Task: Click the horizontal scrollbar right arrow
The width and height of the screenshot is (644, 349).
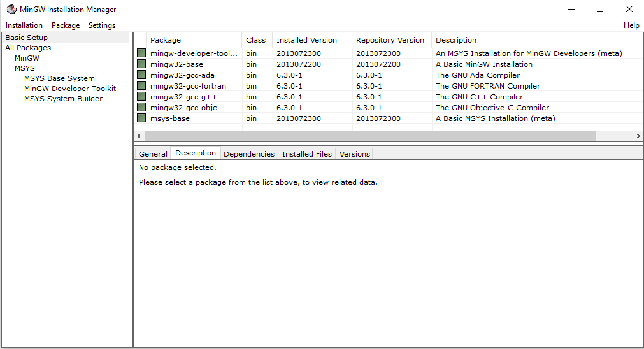Action: [638, 136]
